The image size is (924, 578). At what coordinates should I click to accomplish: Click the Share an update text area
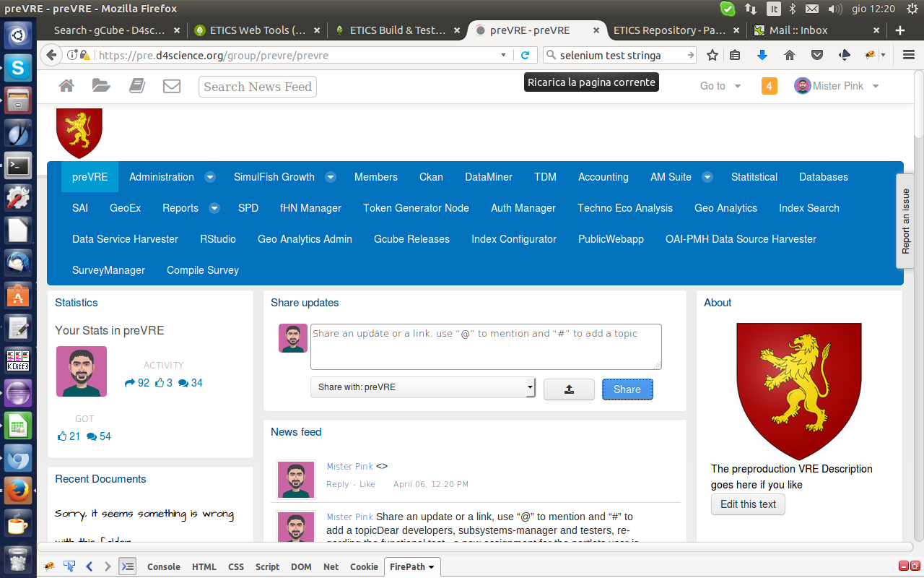486,347
